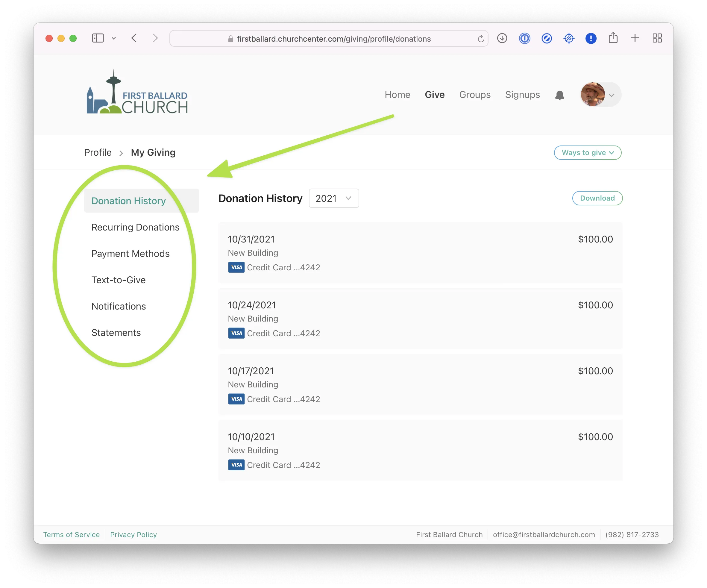Open the Privacy Policy link
This screenshot has height=588, width=707.
[133, 534]
